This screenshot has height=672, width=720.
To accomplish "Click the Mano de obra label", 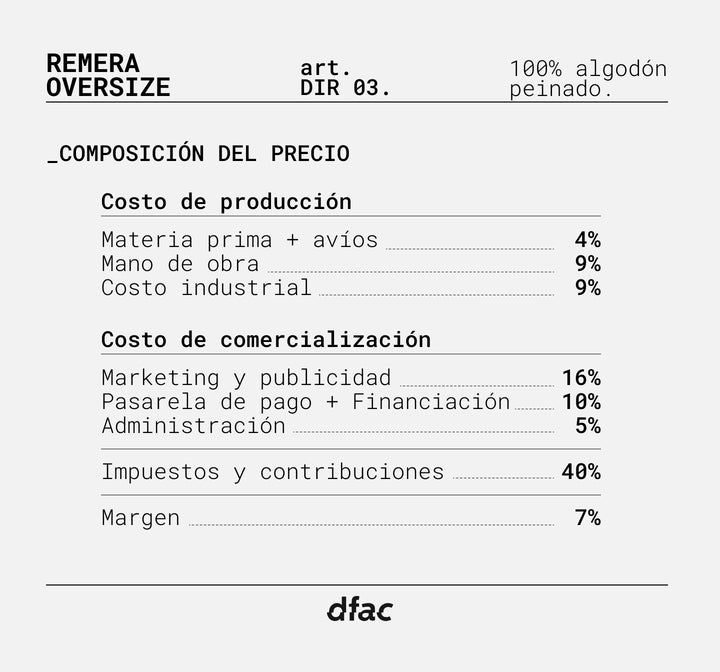I will pos(180,264).
